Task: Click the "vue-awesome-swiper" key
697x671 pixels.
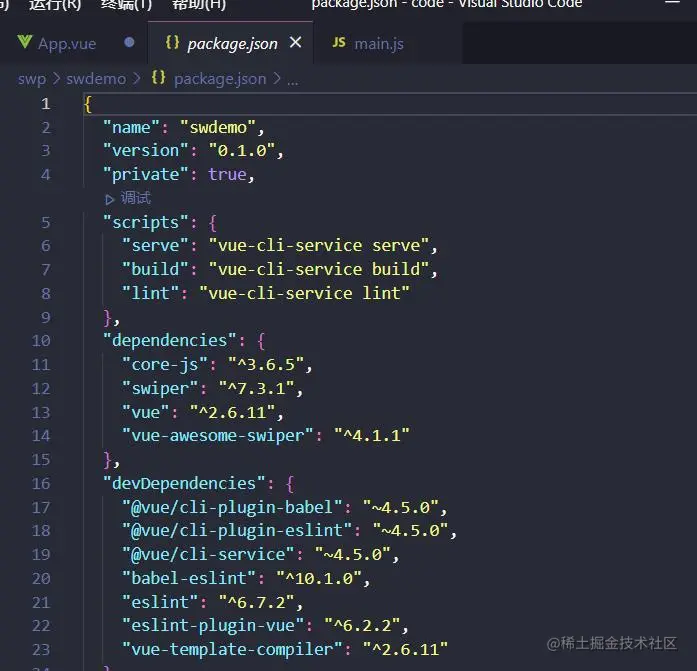Action: tap(218, 436)
